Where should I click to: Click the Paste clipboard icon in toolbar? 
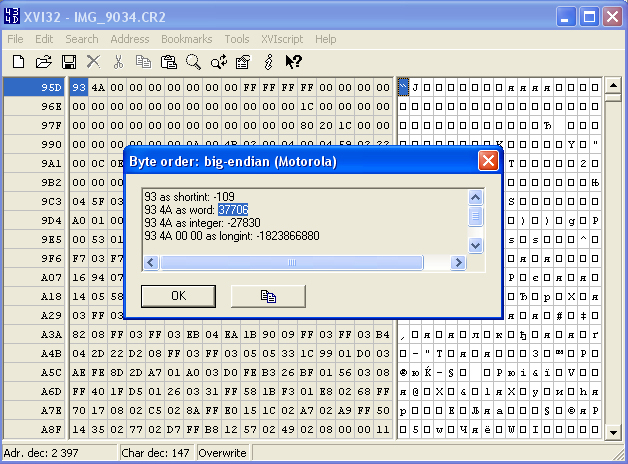pyautogui.click(x=168, y=62)
